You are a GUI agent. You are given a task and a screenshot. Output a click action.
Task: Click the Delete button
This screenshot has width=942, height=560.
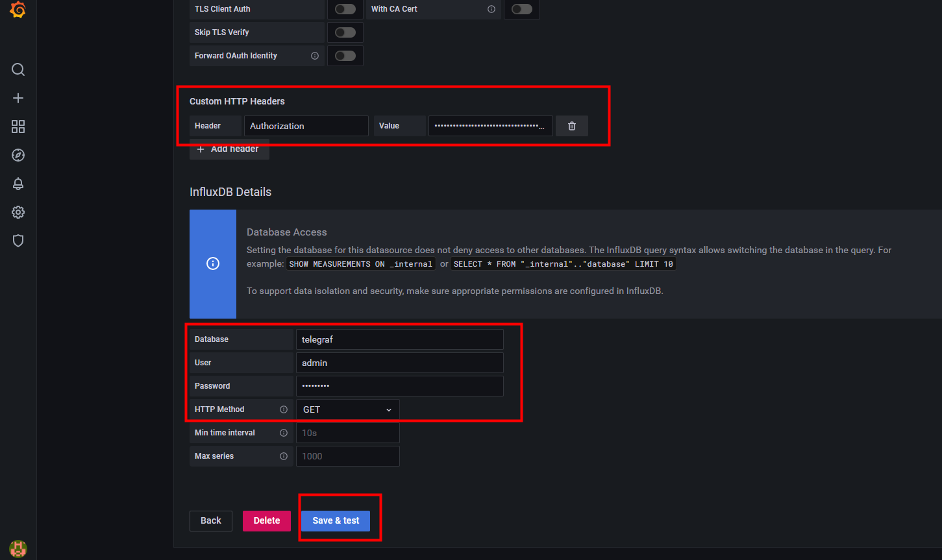click(267, 520)
